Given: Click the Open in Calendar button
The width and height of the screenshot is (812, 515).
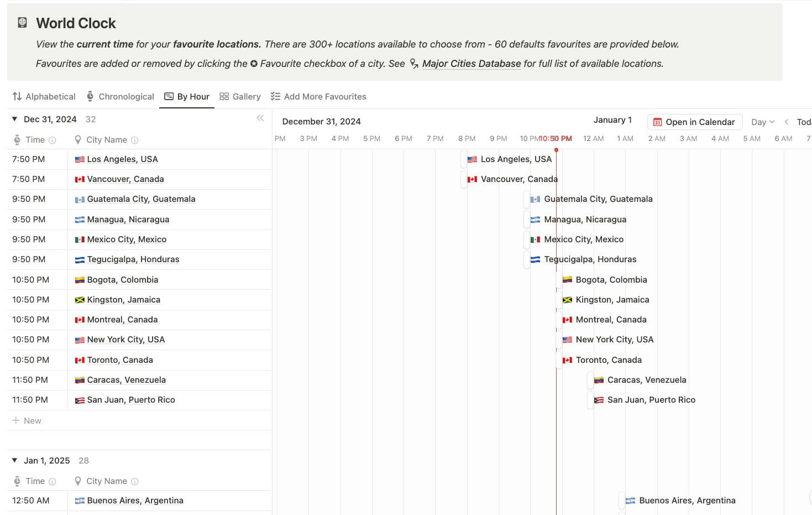Looking at the screenshot, I should [695, 122].
